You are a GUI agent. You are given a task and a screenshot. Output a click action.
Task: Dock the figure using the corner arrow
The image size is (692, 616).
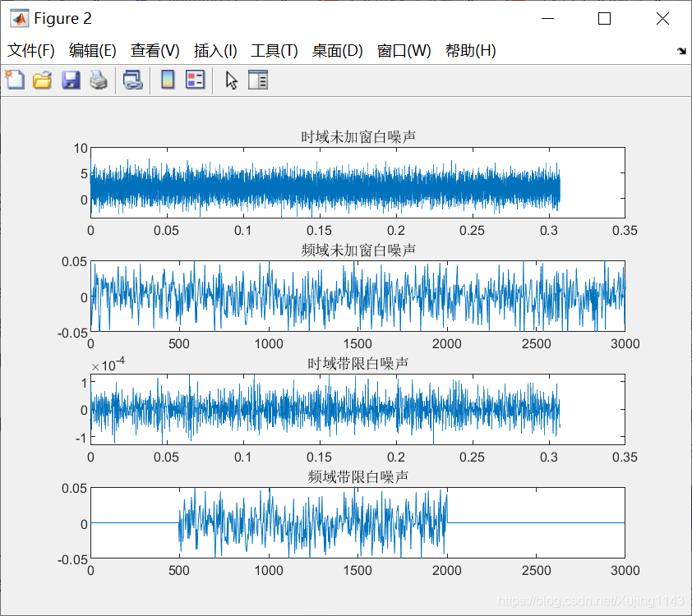[x=682, y=51]
